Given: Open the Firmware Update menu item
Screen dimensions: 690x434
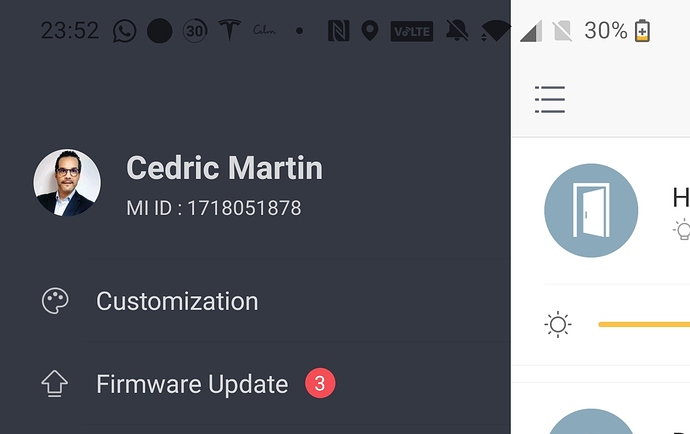Looking at the screenshot, I should click(x=191, y=383).
